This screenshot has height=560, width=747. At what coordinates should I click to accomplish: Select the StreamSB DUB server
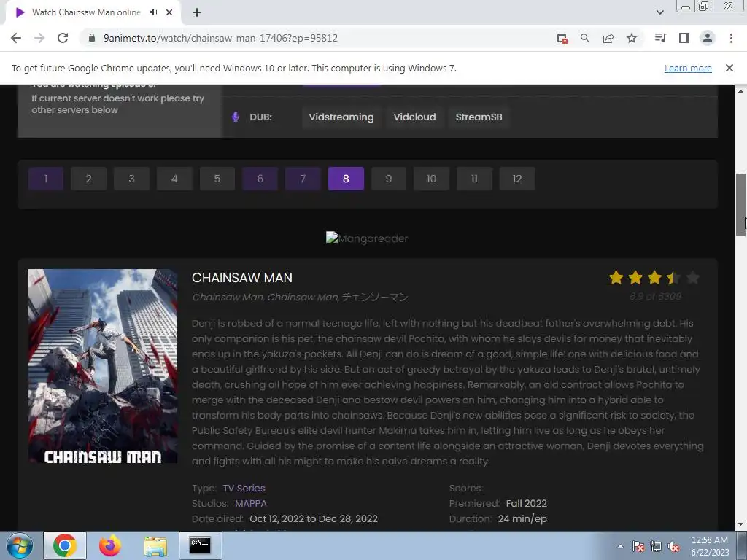479,117
